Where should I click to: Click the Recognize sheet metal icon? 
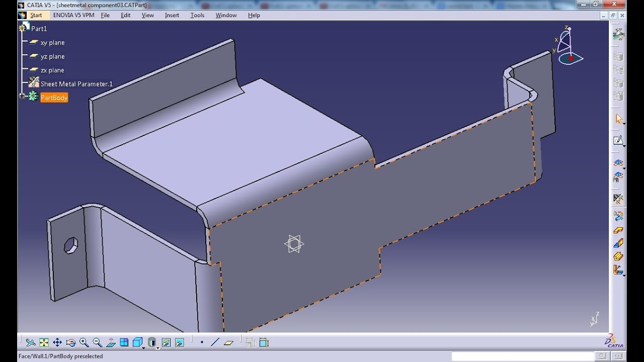click(618, 216)
